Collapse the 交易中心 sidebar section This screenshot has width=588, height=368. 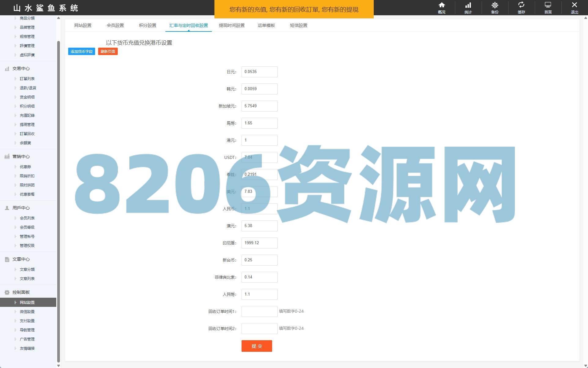point(21,68)
